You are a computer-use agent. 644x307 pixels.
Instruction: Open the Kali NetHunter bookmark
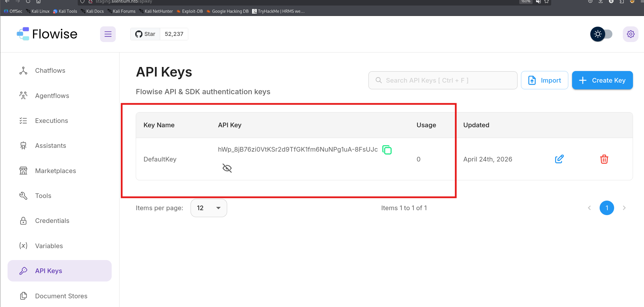pos(156,11)
